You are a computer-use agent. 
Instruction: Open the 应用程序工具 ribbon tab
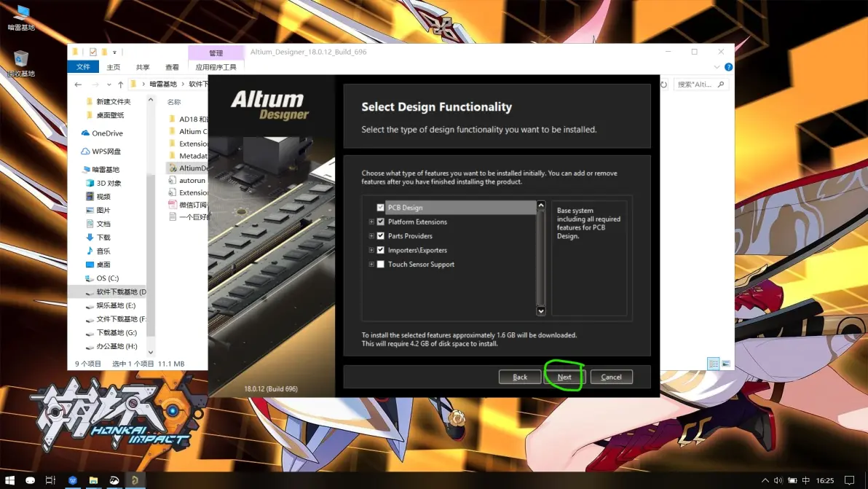(x=216, y=67)
